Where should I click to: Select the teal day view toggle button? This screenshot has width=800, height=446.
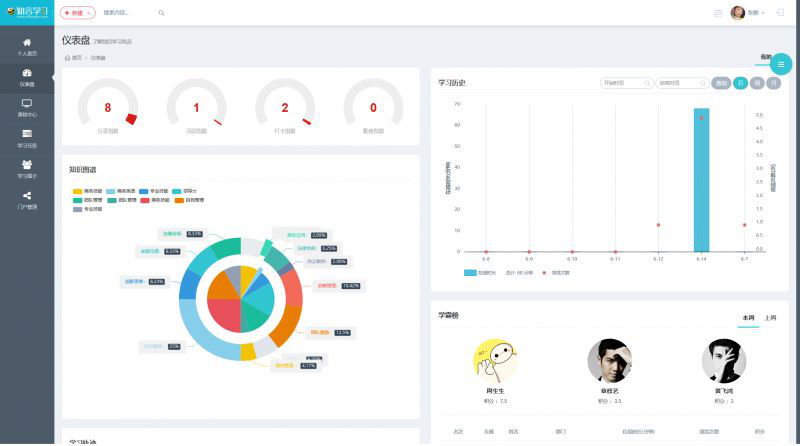tap(740, 83)
